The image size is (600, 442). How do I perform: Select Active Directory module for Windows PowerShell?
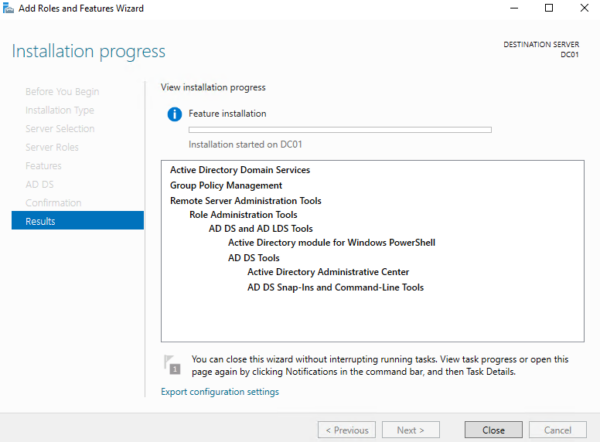point(331,243)
